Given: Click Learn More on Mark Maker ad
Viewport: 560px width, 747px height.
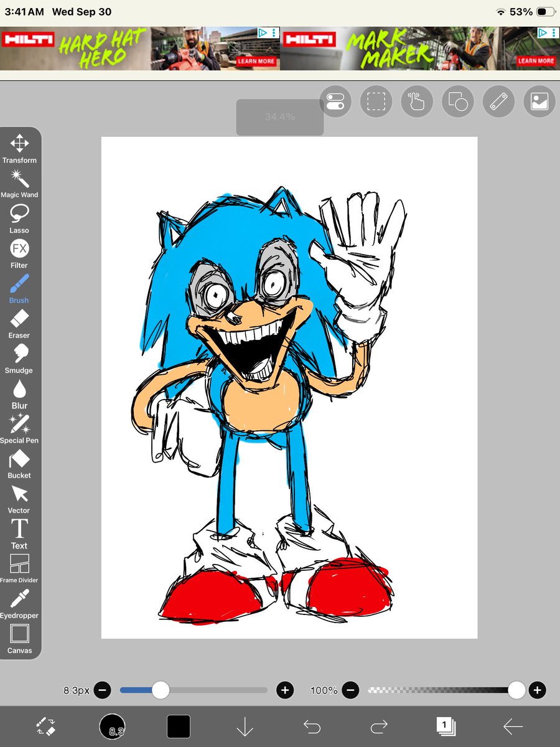Looking at the screenshot, I should (536, 61).
